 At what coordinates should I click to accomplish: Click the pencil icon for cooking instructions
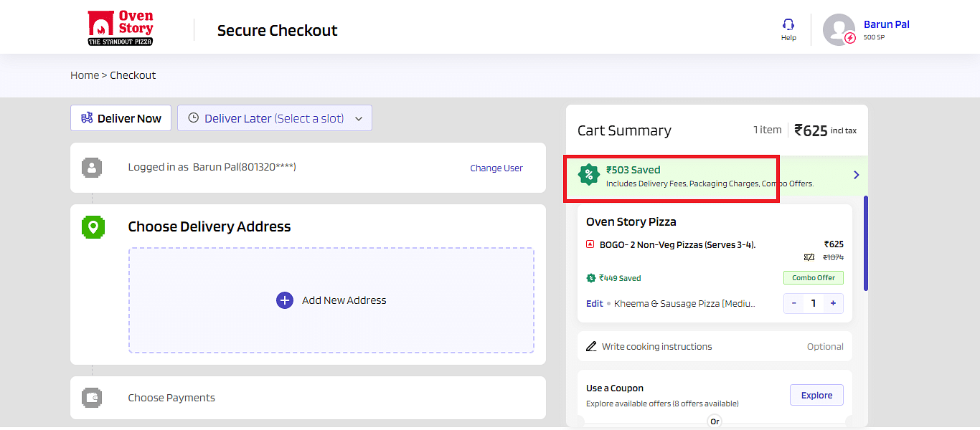click(x=591, y=347)
